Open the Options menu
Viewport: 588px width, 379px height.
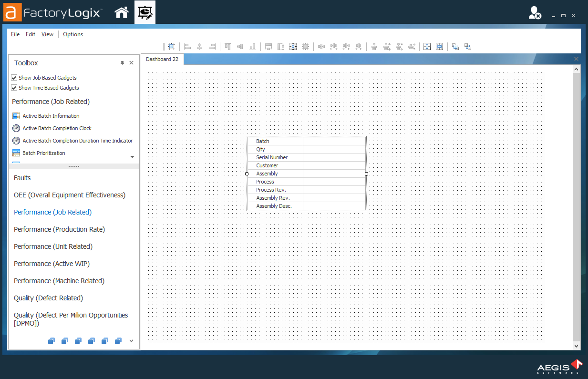[x=72, y=34]
